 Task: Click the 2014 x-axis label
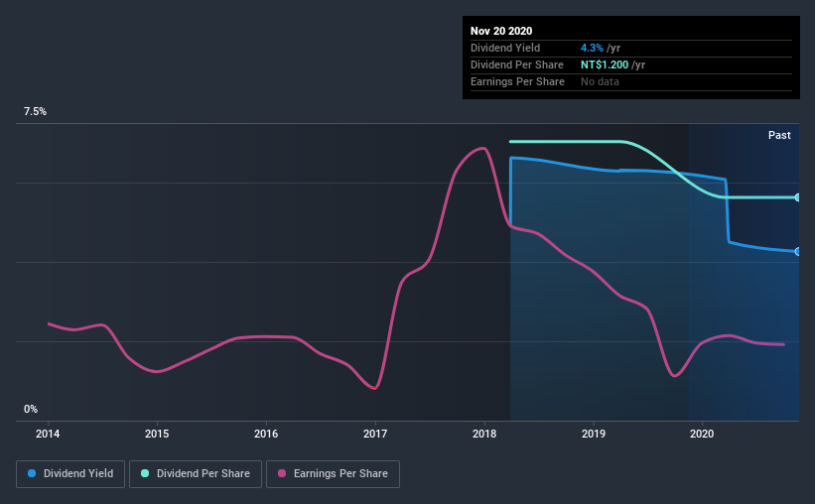pos(48,434)
